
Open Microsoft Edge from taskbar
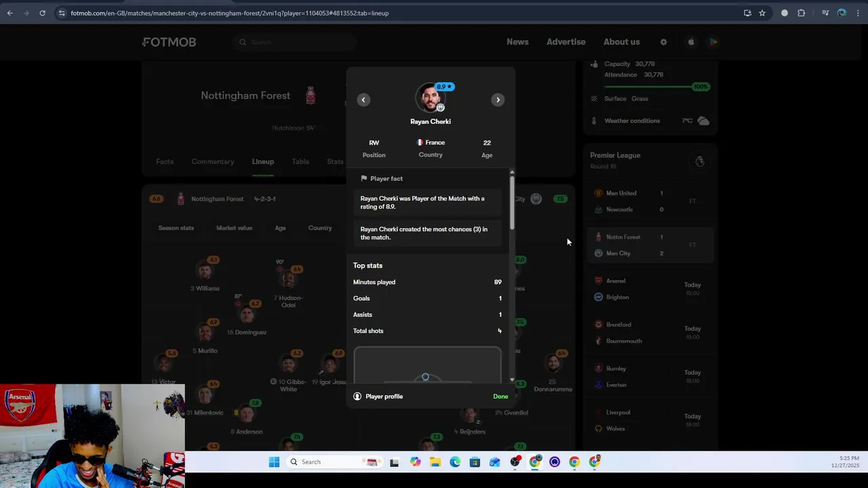tap(455, 462)
